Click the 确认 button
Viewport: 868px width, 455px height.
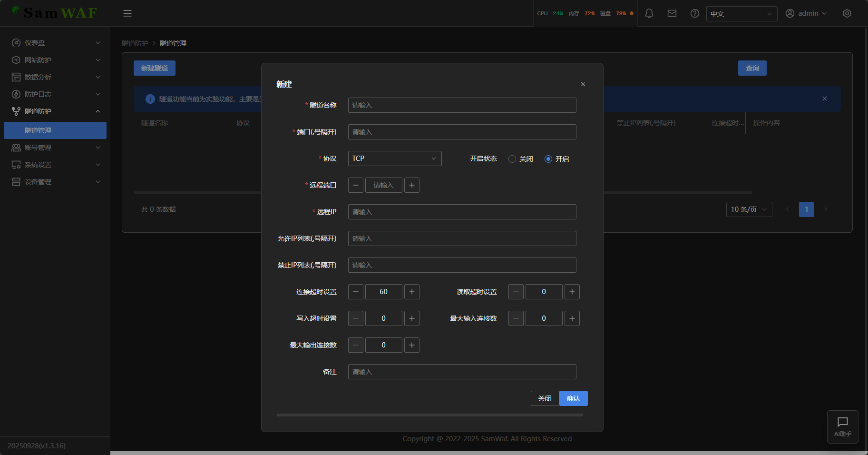point(573,398)
